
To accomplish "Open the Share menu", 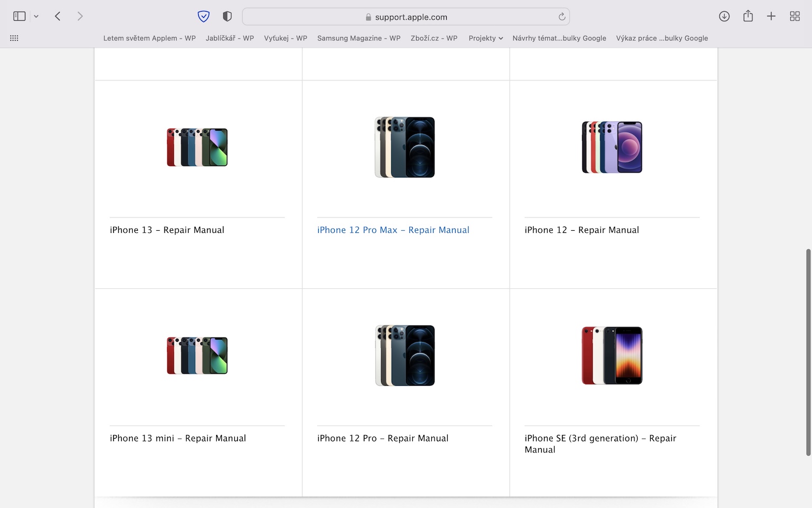I will (748, 16).
